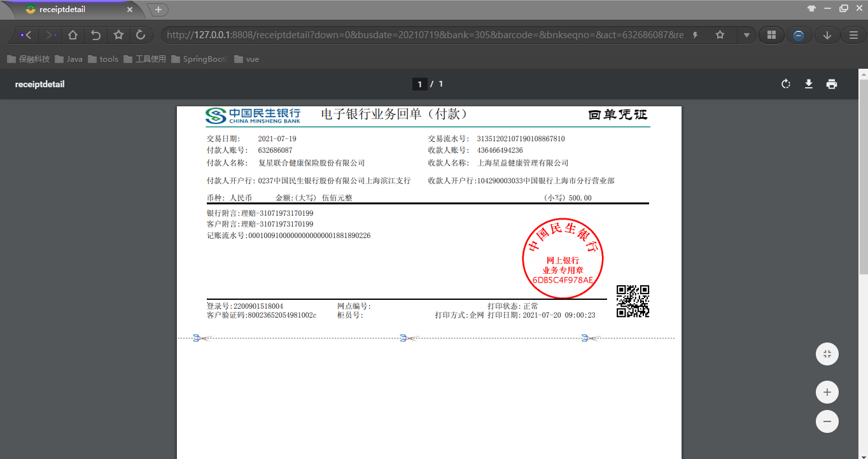Image resolution: width=868 pixels, height=459 pixels.
Task: Close the receiptdetail tab
Action: coord(130,10)
